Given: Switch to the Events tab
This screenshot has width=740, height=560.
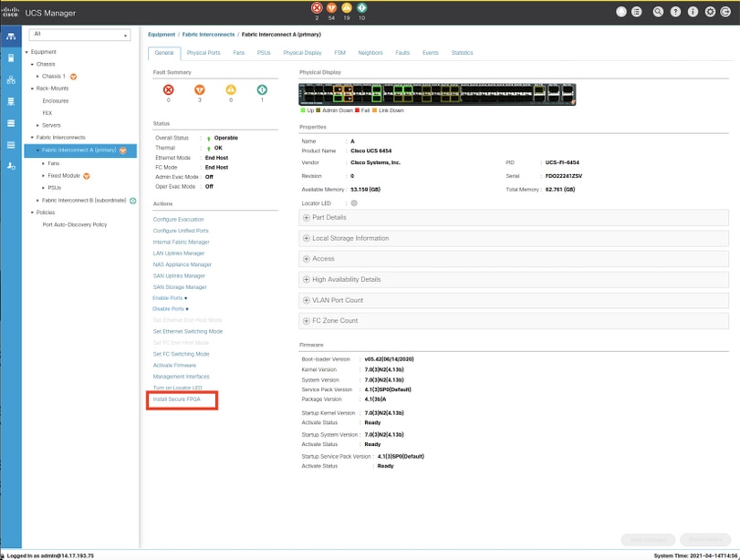Looking at the screenshot, I should [431, 53].
